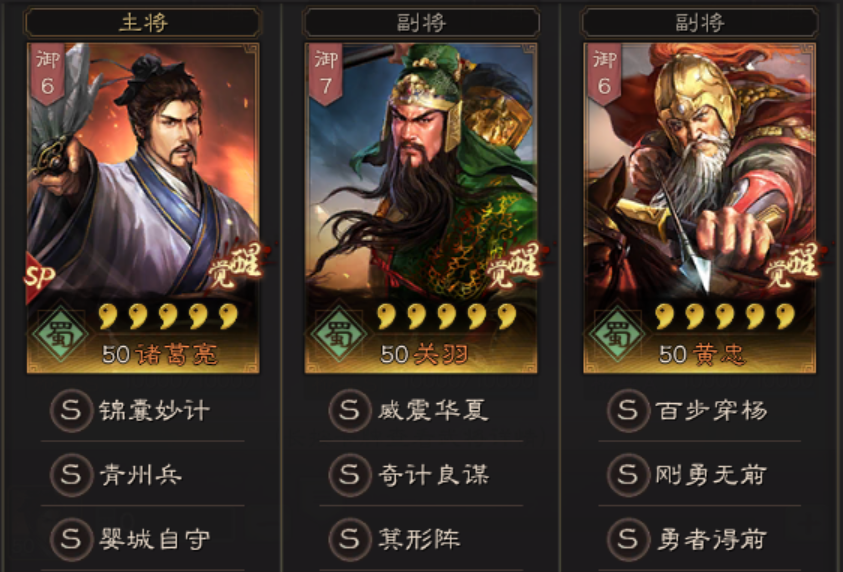
Task: Click the 御 7 cost banner on 关羽
Action: pyautogui.click(x=326, y=74)
